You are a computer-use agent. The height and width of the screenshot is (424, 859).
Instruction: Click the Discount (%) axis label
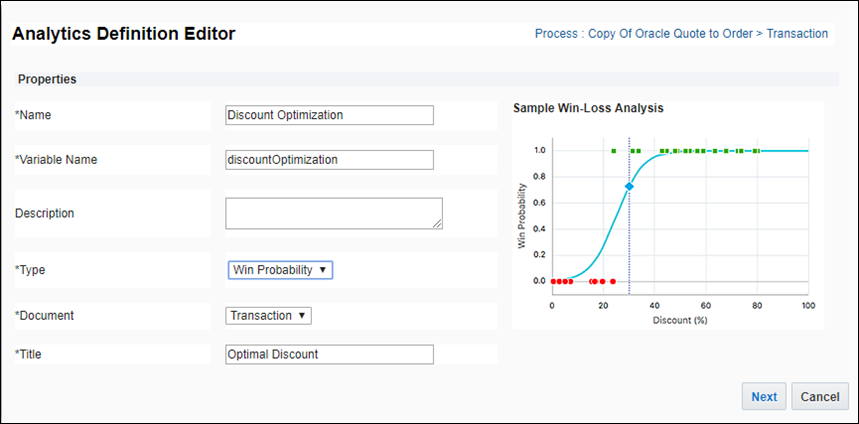(679, 320)
